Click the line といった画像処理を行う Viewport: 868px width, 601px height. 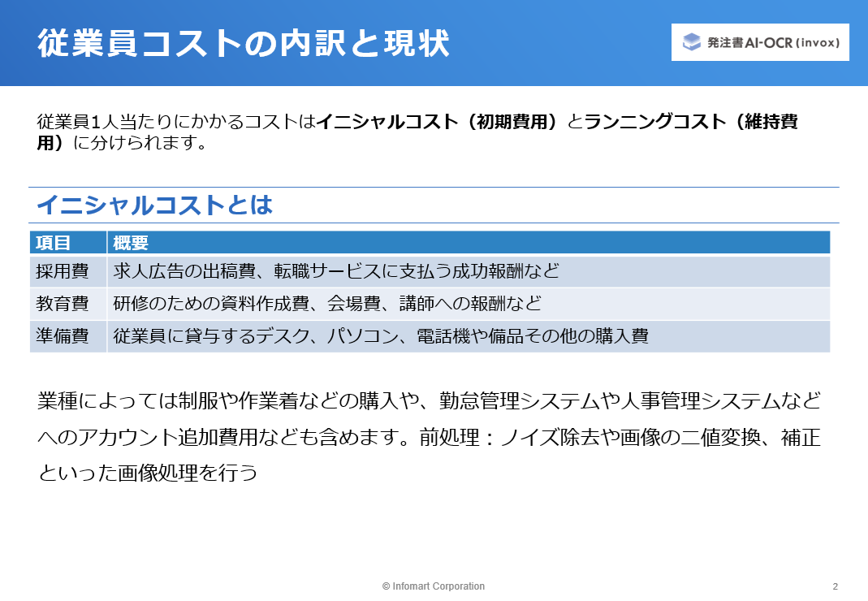tap(148, 473)
